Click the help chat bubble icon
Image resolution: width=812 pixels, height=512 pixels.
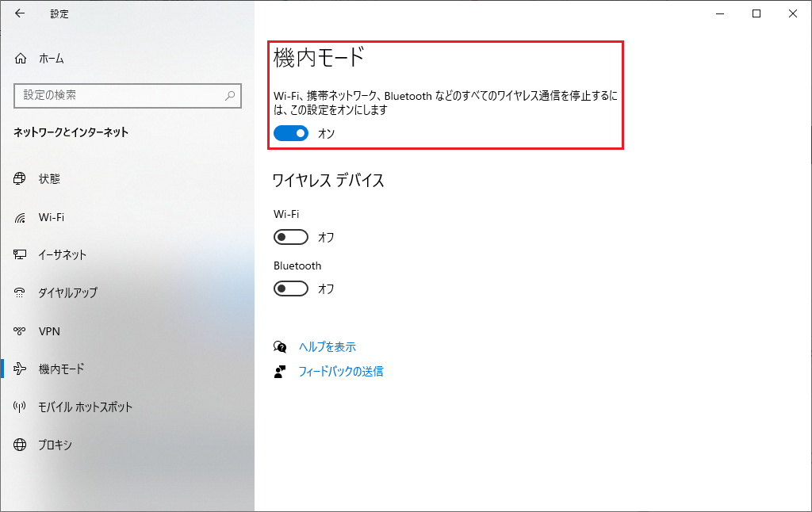tap(280, 347)
